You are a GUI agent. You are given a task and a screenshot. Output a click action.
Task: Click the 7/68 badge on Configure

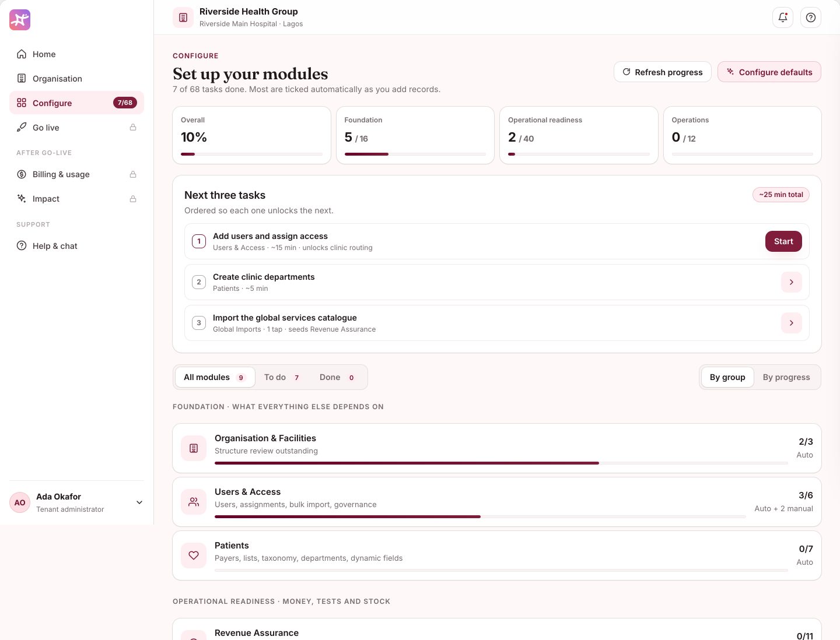click(125, 103)
